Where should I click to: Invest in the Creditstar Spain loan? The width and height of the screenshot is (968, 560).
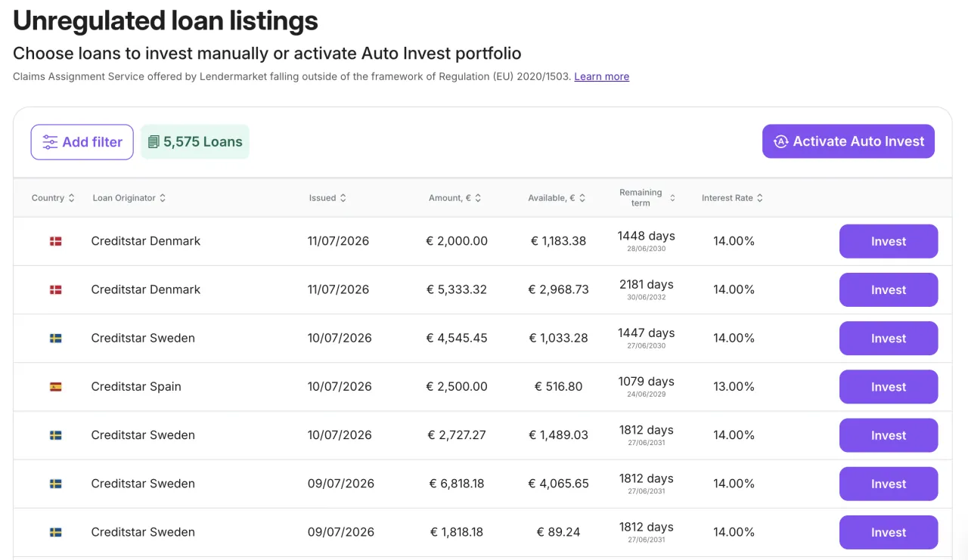pyautogui.click(x=889, y=387)
